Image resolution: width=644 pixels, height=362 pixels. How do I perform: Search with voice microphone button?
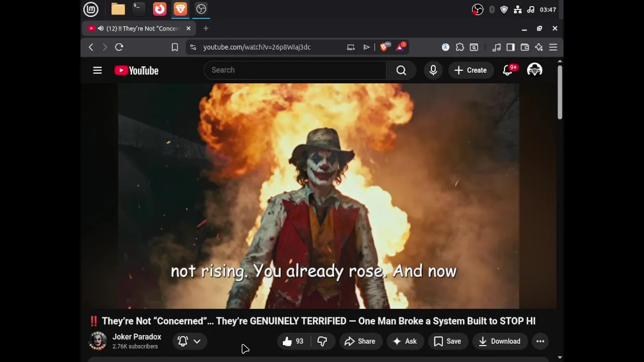(x=433, y=70)
